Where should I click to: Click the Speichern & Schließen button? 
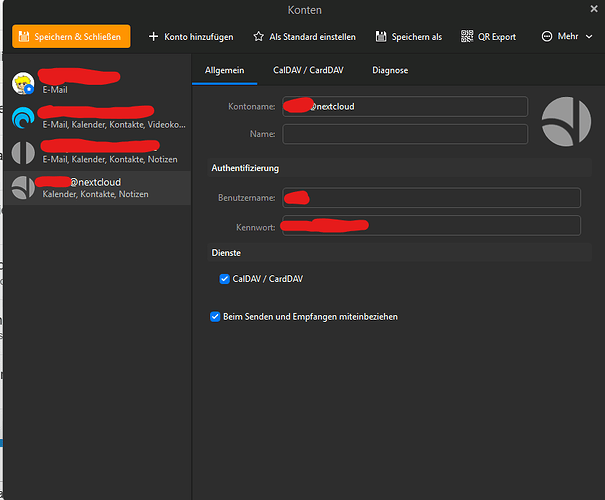pos(71,36)
